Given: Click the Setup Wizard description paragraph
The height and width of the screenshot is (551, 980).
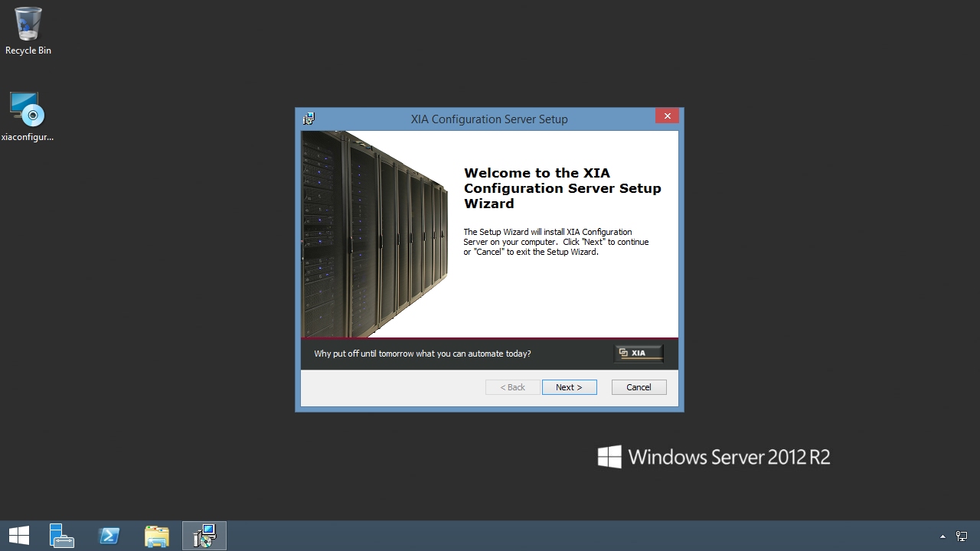Looking at the screenshot, I should point(556,242).
